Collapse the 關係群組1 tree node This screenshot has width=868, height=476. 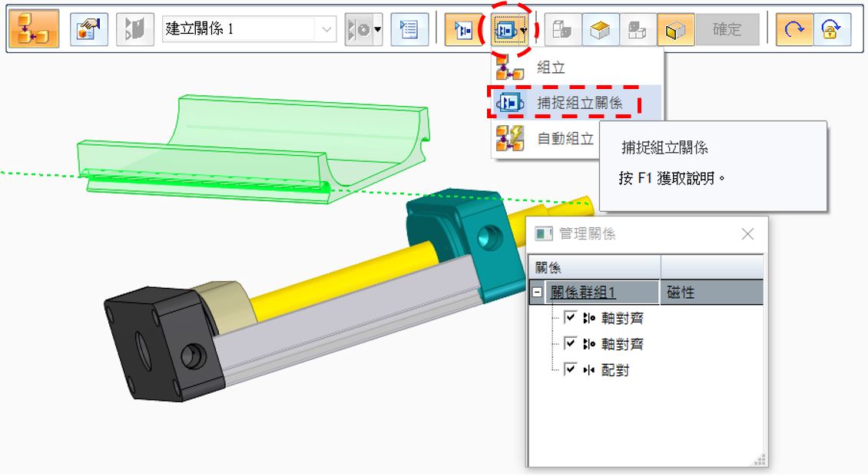tap(537, 292)
